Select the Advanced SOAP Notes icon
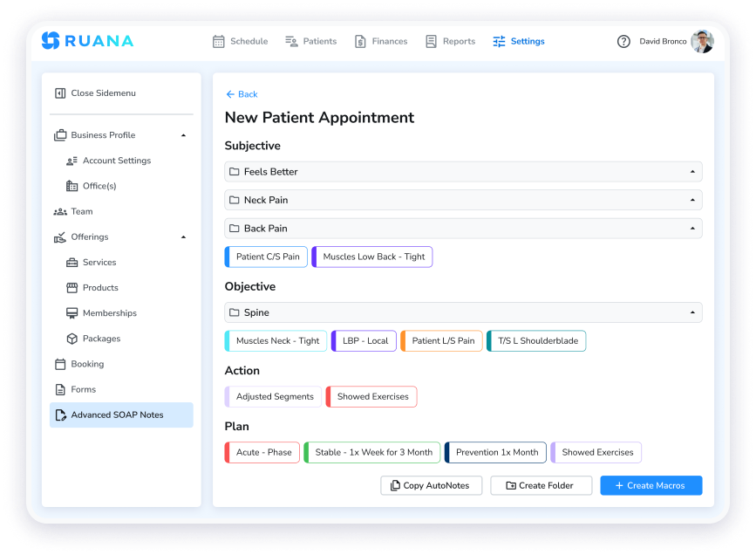 coord(58,415)
